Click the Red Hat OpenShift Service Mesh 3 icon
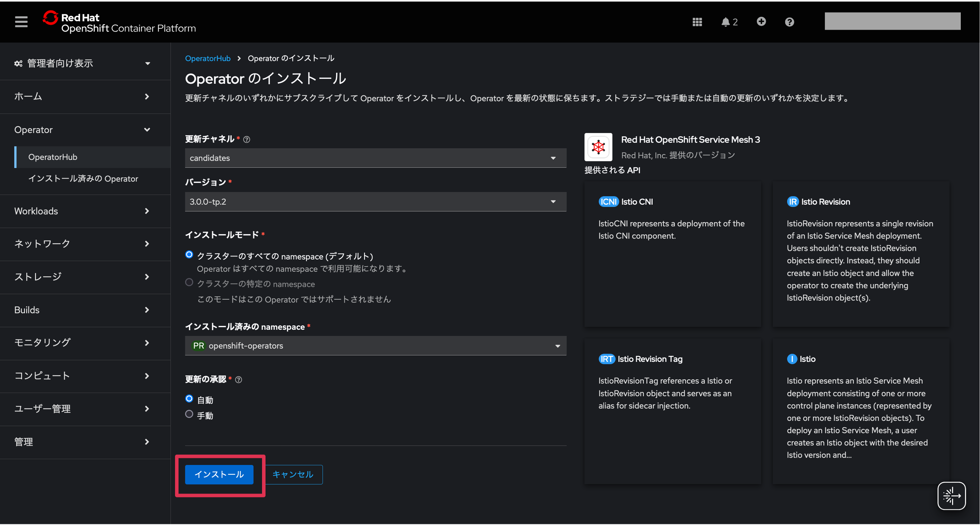980x525 pixels. point(598,147)
